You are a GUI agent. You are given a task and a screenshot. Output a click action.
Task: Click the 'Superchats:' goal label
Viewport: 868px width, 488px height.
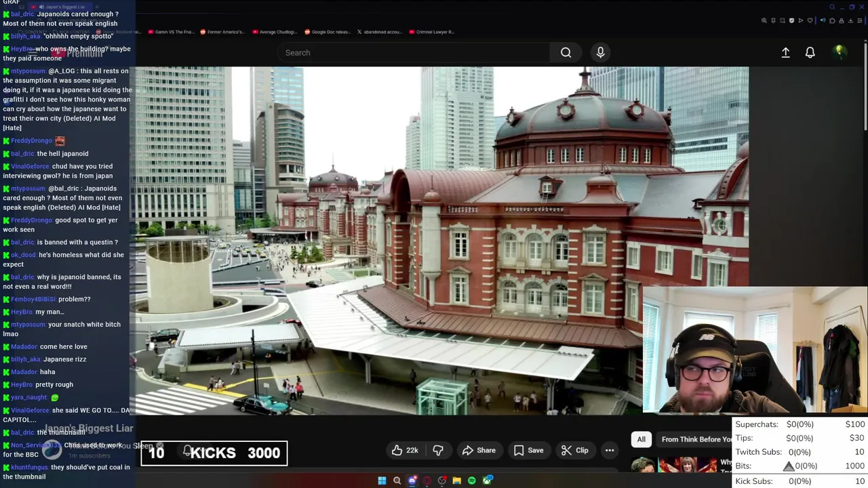(757, 424)
